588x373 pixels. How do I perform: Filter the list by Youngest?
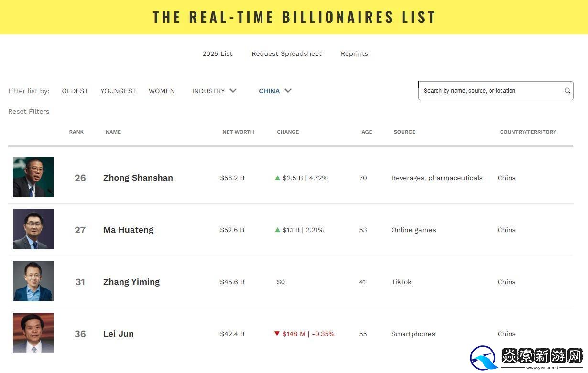118,91
